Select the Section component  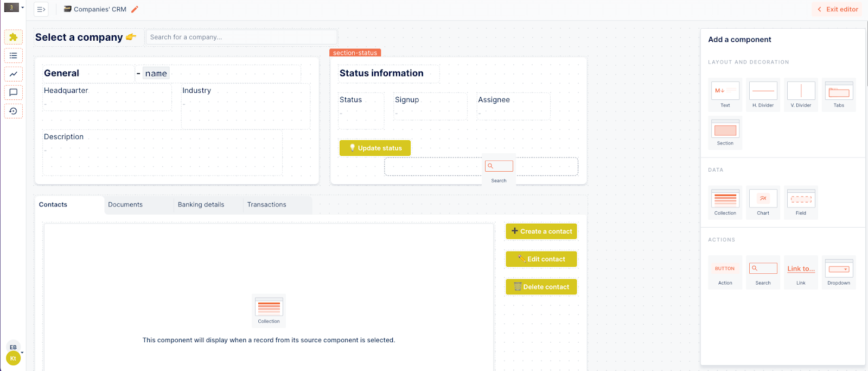pyautogui.click(x=725, y=133)
